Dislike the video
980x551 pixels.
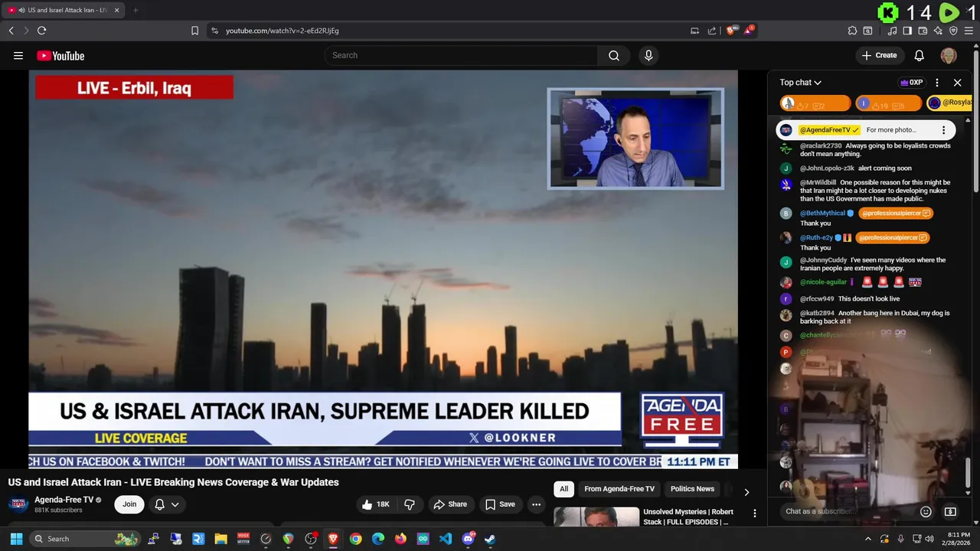click(410, 504)
